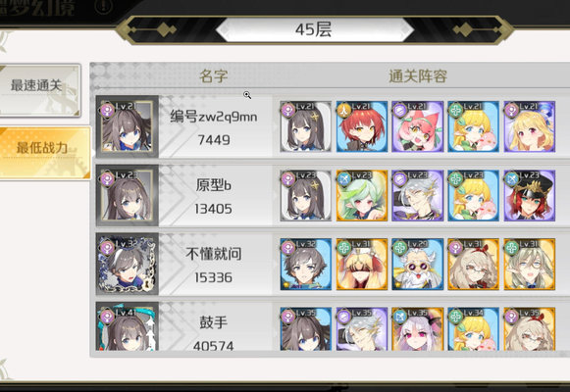Open player 原型b's avatar portrait
The height and width of the screenshot is (392, 570).
tap(128, 195)
